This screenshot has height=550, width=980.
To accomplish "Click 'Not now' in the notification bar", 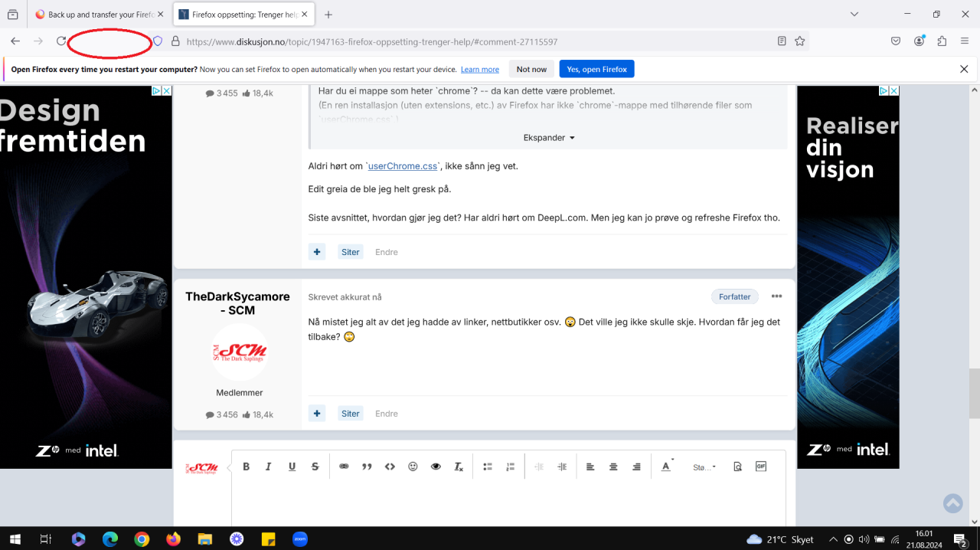I will click(531, 69).
